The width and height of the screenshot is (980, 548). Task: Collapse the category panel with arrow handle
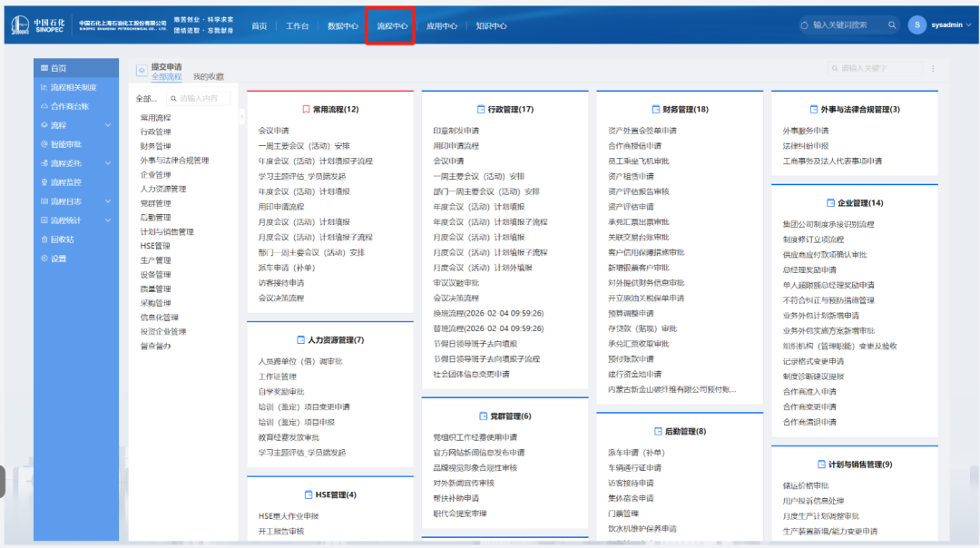pyautogui.click(x=241, y=117)
